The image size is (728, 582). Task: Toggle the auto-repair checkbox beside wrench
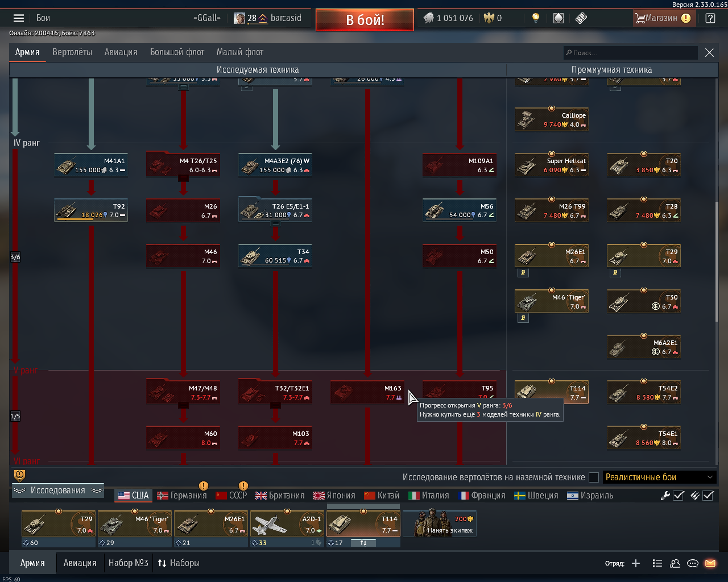pos(679,495)
